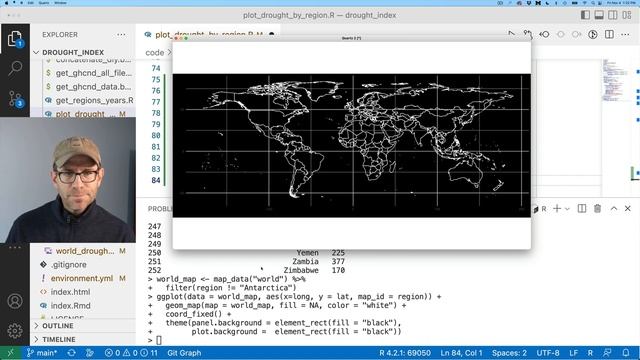This screenshot has height=360, width=640.
Task: Open the Accounts menu in activity bar
Action: (x=15, y=301)
